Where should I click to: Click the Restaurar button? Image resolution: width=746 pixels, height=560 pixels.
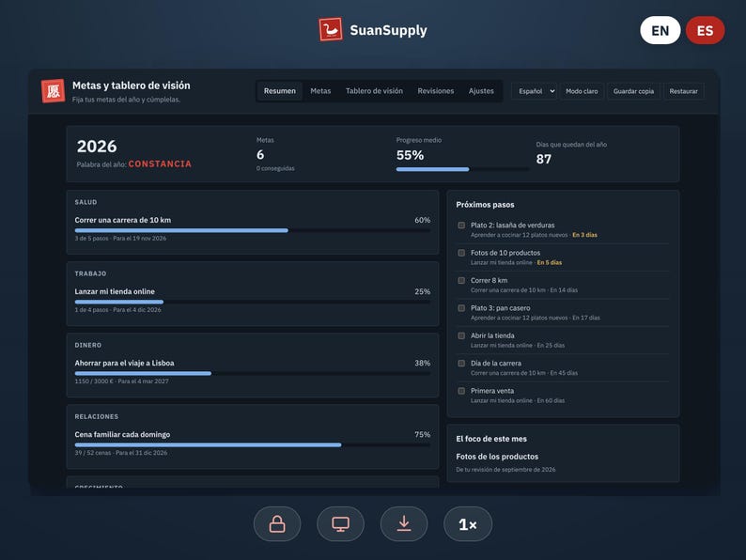pyautogui.click(x=684, y=91)
